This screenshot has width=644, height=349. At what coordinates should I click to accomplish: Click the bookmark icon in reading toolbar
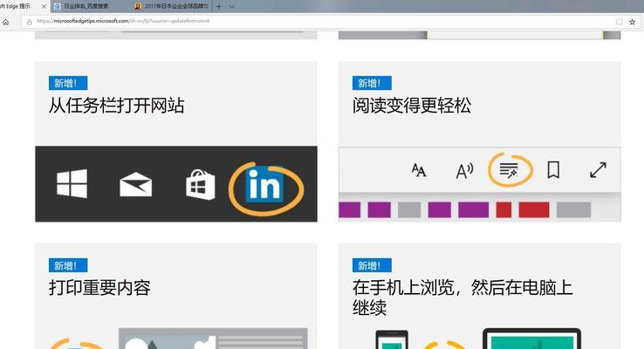pos(553,169)
